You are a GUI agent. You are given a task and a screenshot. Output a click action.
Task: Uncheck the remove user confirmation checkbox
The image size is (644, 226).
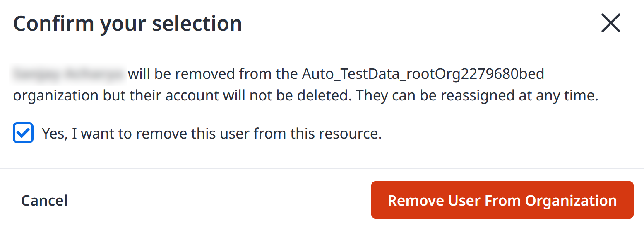23,133
